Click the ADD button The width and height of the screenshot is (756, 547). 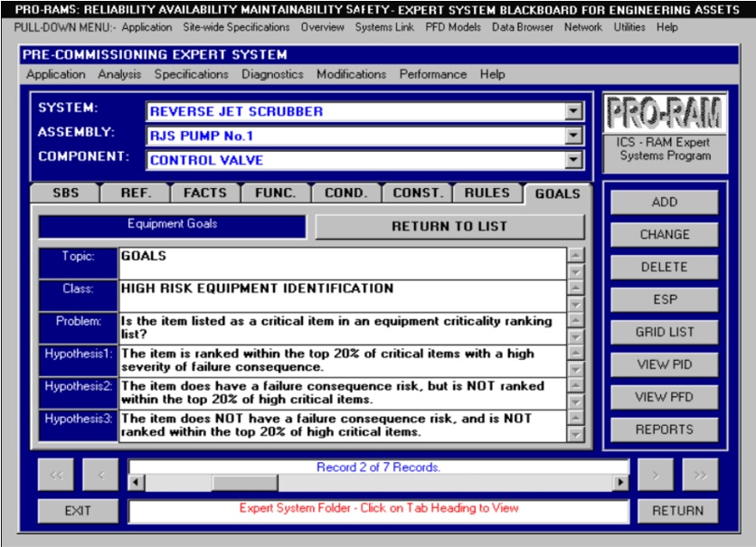[665, 202]
